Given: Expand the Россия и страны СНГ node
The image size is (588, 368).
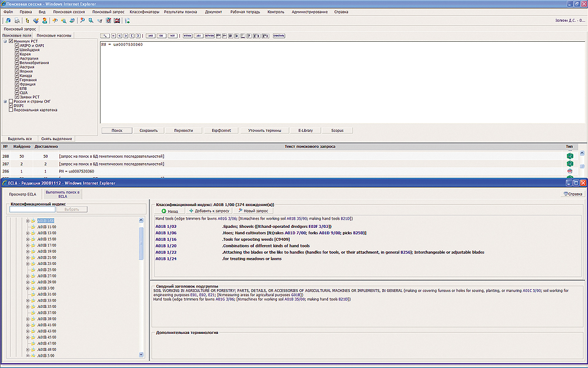Looking at the screenshot, I should click(x=5, y=101).
